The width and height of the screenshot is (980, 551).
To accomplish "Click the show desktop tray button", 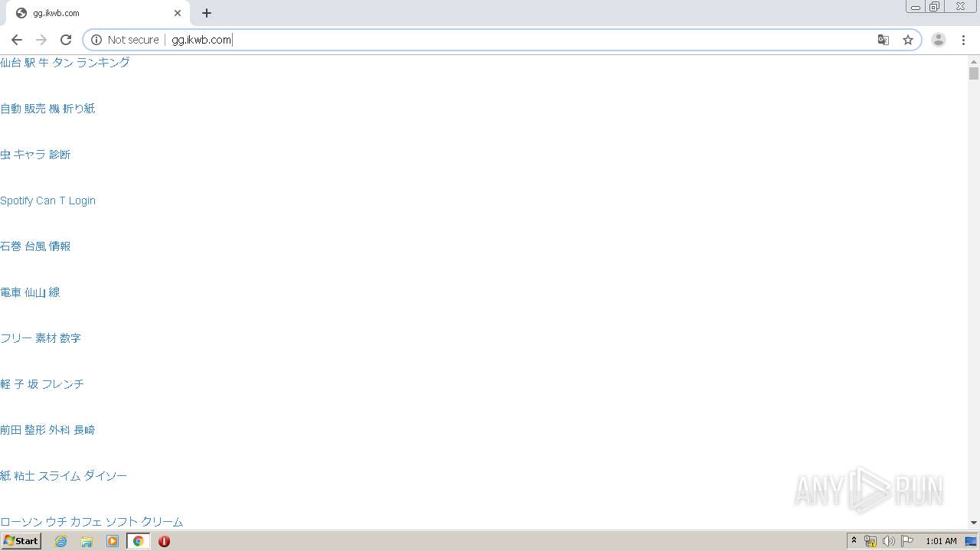I will [972, 541].
